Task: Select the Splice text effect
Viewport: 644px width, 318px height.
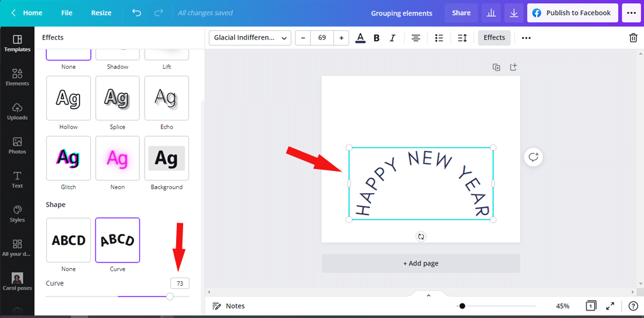Action: (117, 98)
